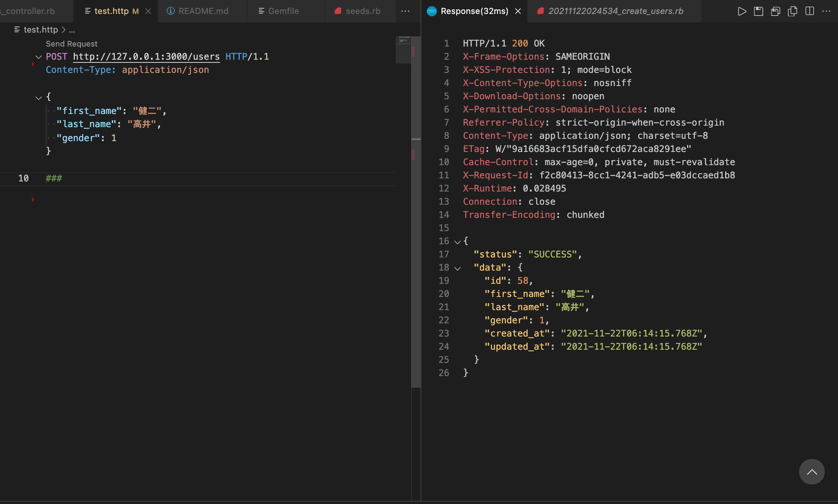Collapse response JSON root on line 16
Screen dimensions: 838x504
pos(457,242)
